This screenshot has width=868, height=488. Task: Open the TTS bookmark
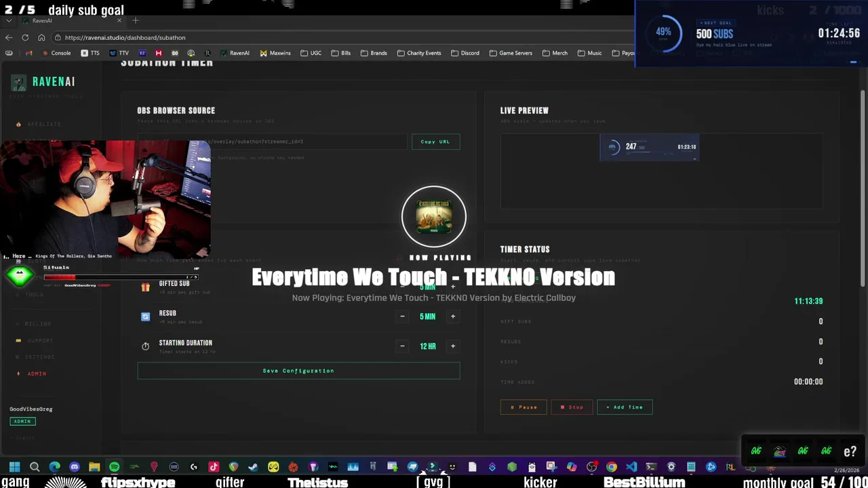pyautogui.click(x=90, y=53)
